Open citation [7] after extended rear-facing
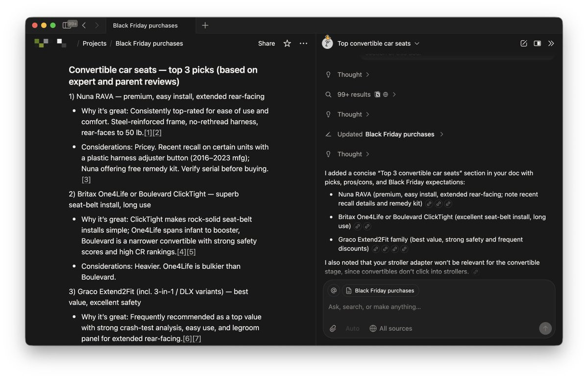 [x=197, y=338]
